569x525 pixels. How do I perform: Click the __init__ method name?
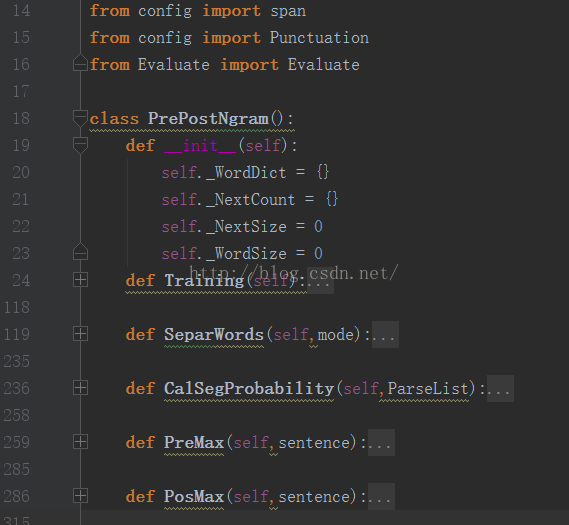point(200,146)
